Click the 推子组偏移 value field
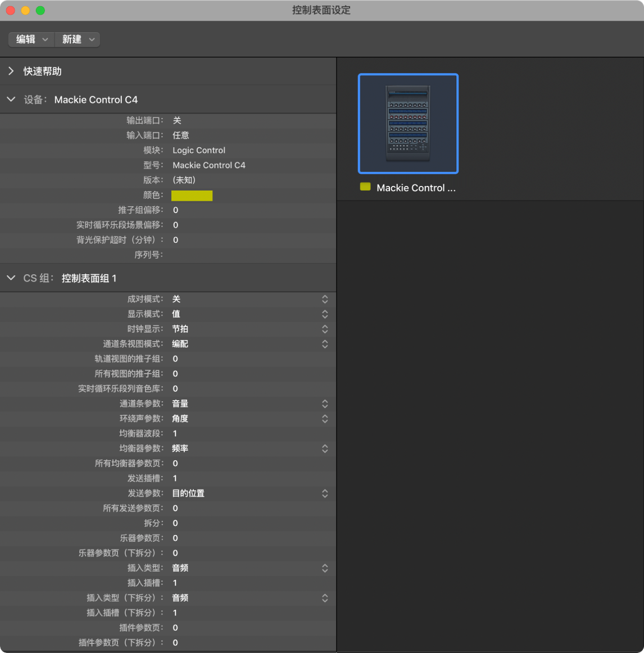The width and height of the screenshot is (644, 653). click(x=175, y=210)
